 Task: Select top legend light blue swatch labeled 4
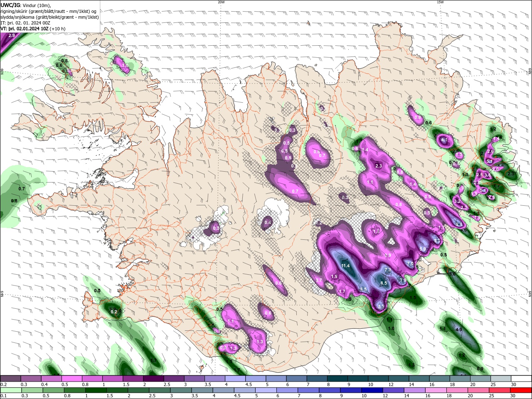(x=235, y=379)
